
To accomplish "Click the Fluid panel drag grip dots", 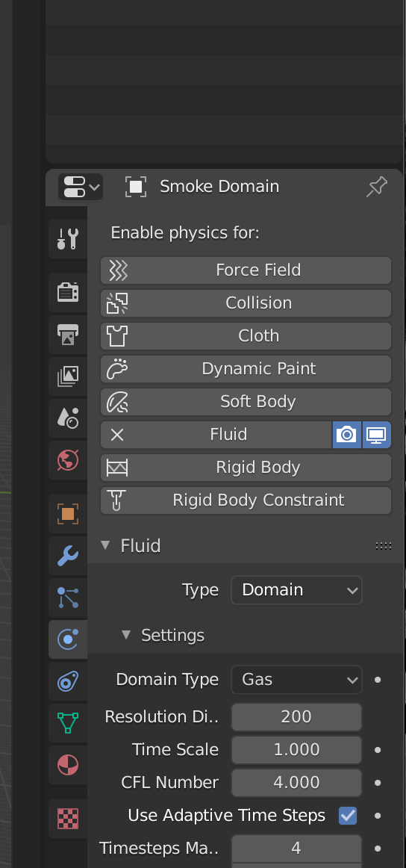I will click(x=384, y=546).
